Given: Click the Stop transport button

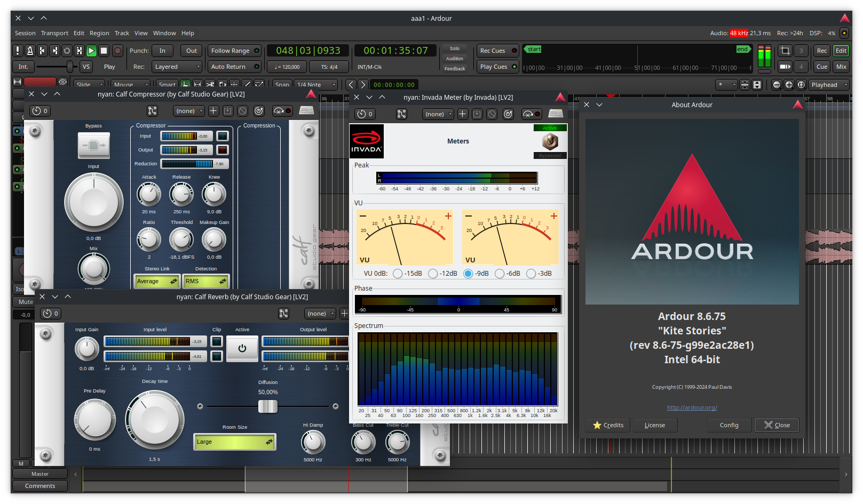Looking at the screenshot, I should [x=104, y=51].
